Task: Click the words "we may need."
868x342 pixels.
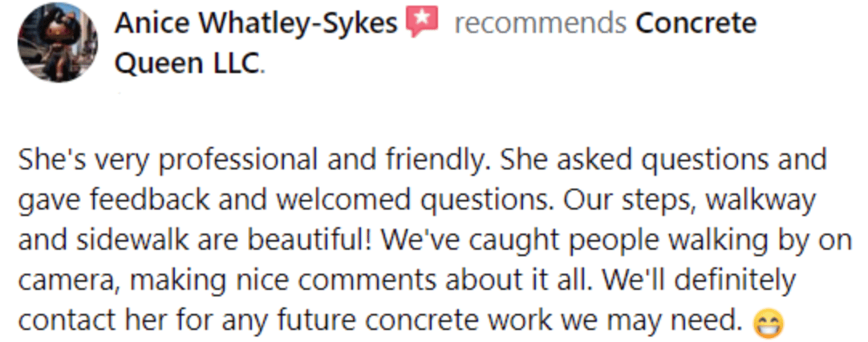Action: pyautogui.click(x=651, y=321)
